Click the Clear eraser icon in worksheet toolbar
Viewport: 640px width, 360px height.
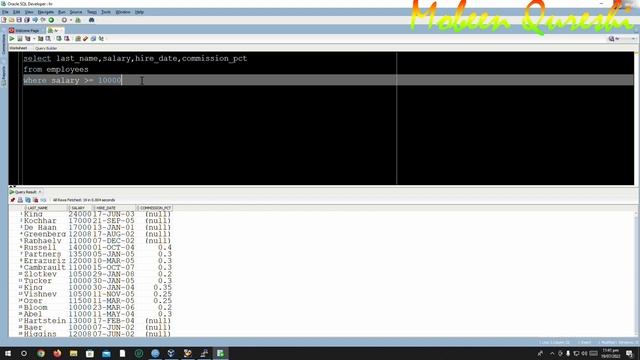[x=85, y=39]
